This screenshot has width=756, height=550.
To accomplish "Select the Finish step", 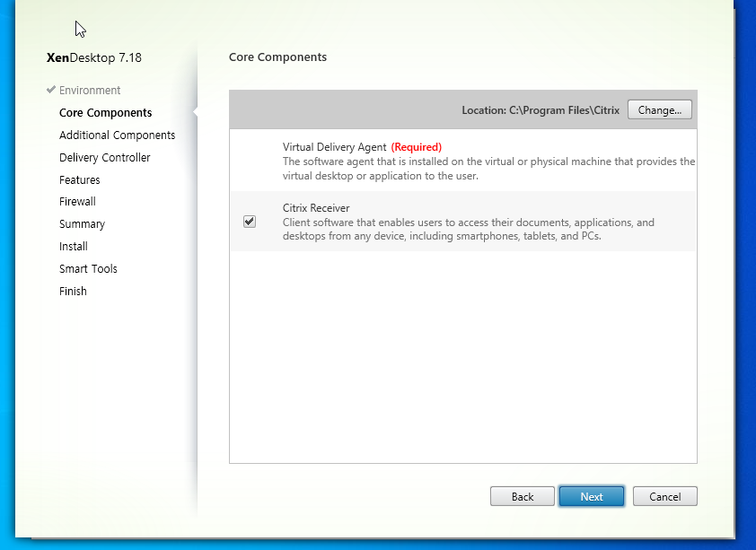I will pos(73,292).
